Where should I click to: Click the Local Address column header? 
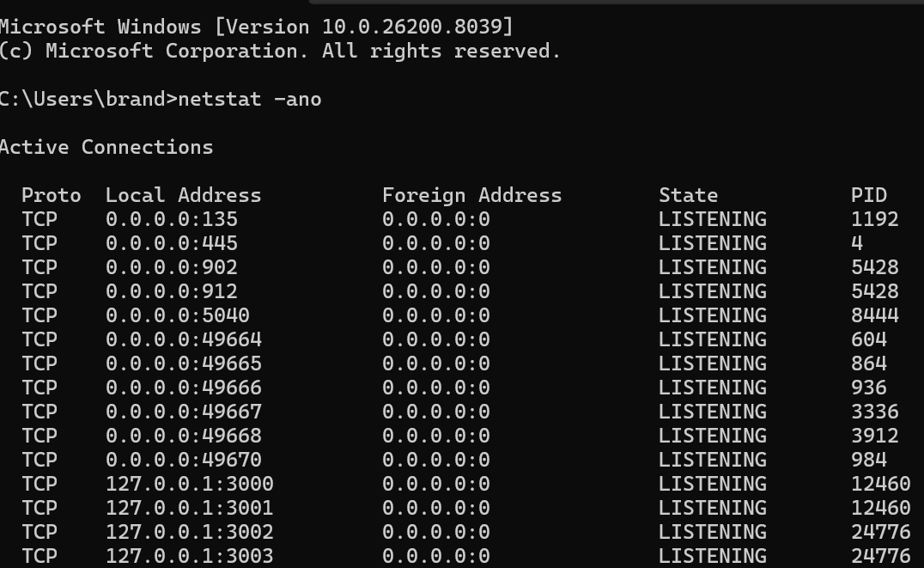[183, 195]
